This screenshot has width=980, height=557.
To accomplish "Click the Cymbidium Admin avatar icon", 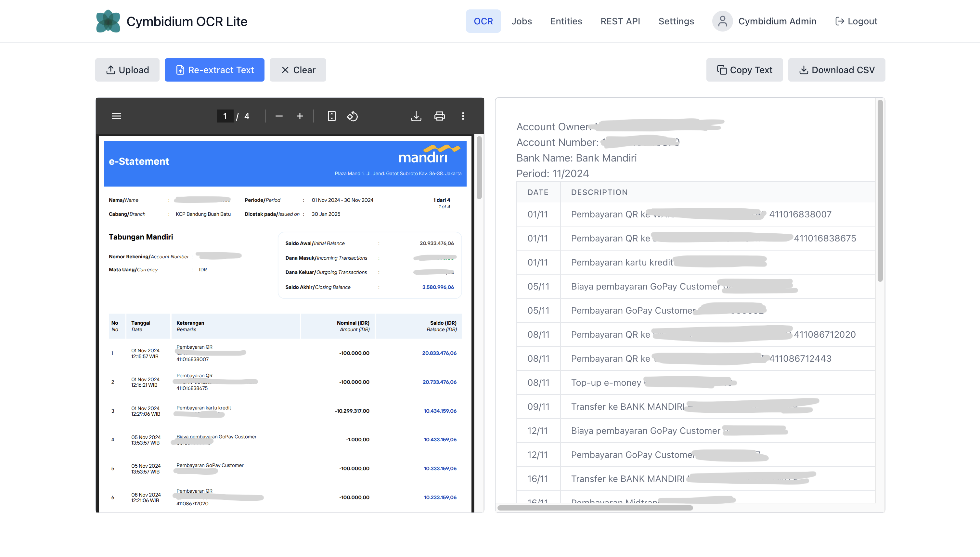I will tap(722, 21).
